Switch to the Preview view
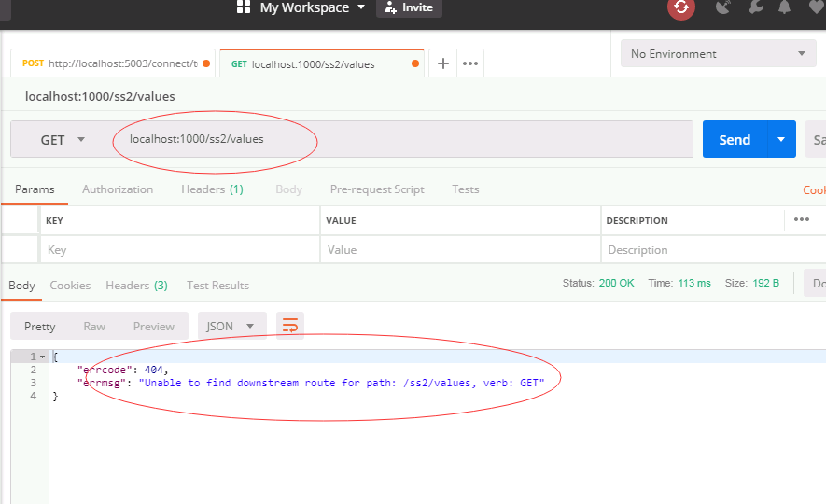826x504 pixels. pyautogui.click(x=153, y=327)
